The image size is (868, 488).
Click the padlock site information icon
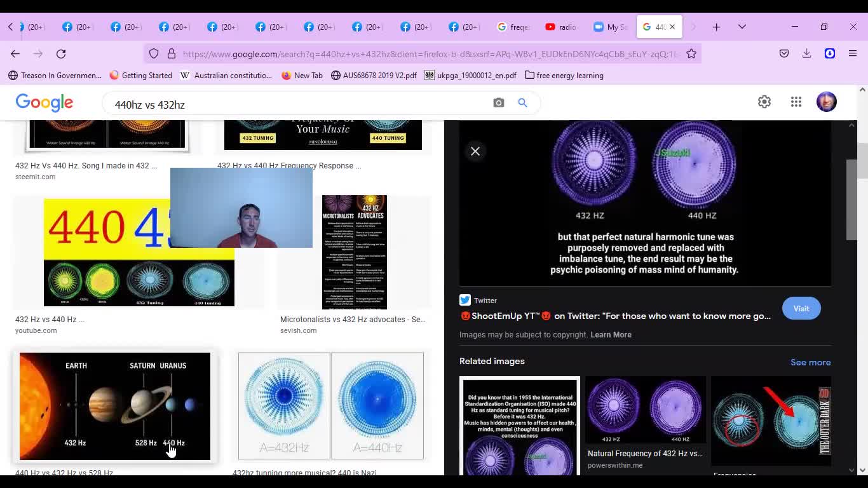coord(172,54)
